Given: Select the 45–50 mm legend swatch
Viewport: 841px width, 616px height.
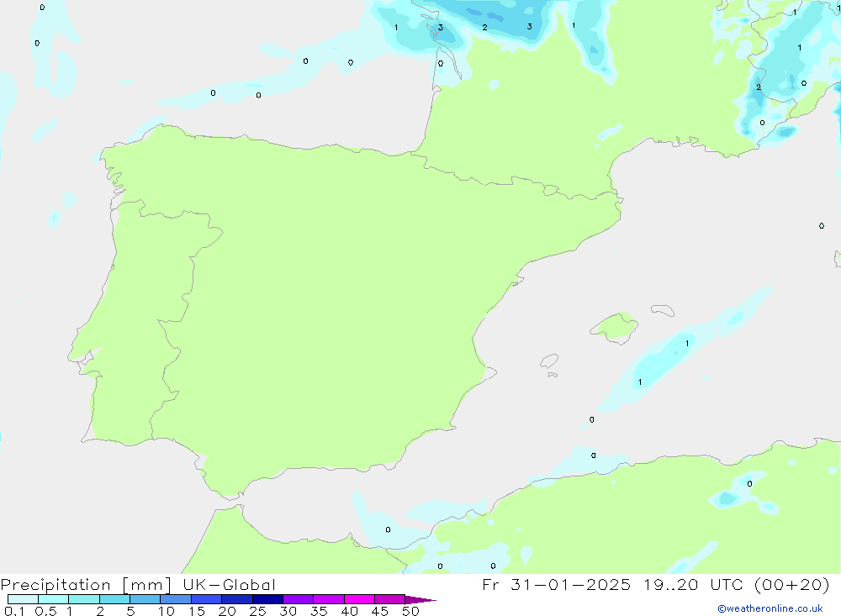Looking at the screenshot, I should point(389,599).
